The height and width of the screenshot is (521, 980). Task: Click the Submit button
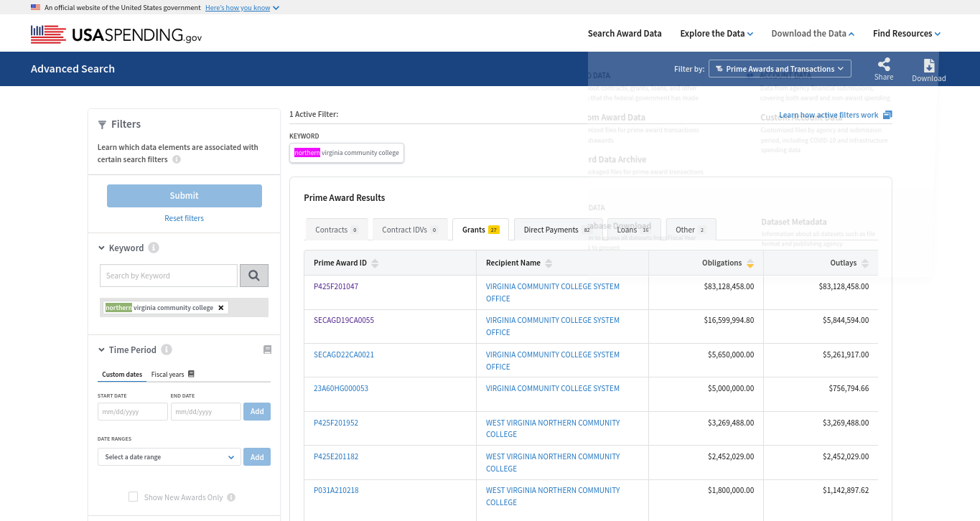[185, 196]
